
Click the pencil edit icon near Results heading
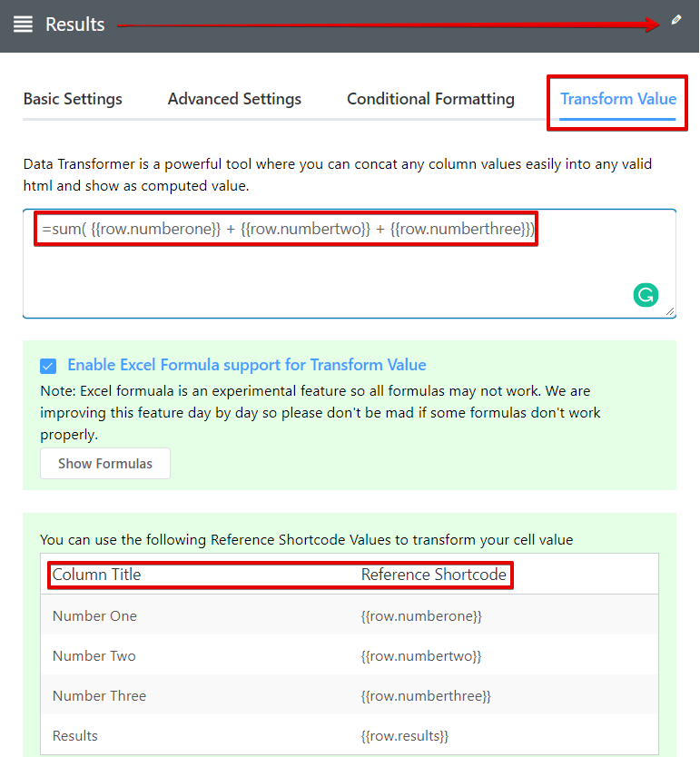675,19
